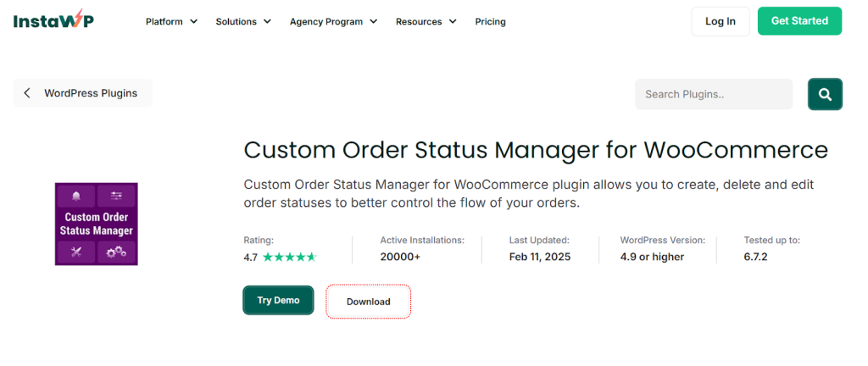The height and width of the screenshot is (366, 868).
Task: Click the rating stars
Action: (289, 257)
